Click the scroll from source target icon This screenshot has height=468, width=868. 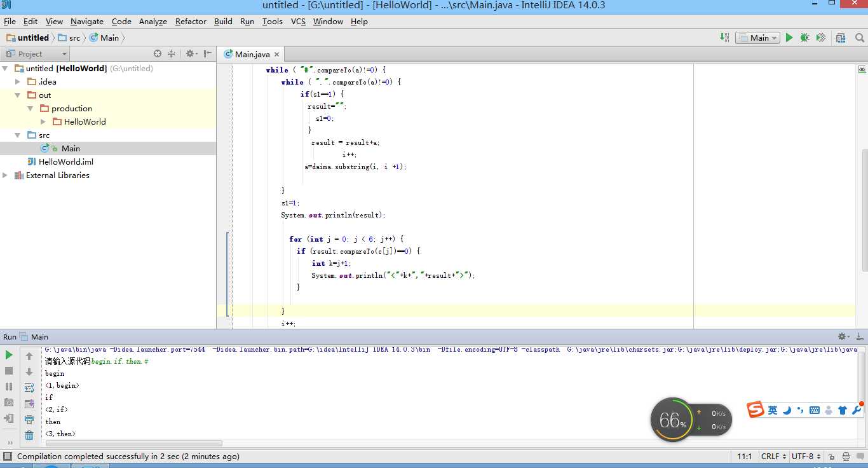158,53
